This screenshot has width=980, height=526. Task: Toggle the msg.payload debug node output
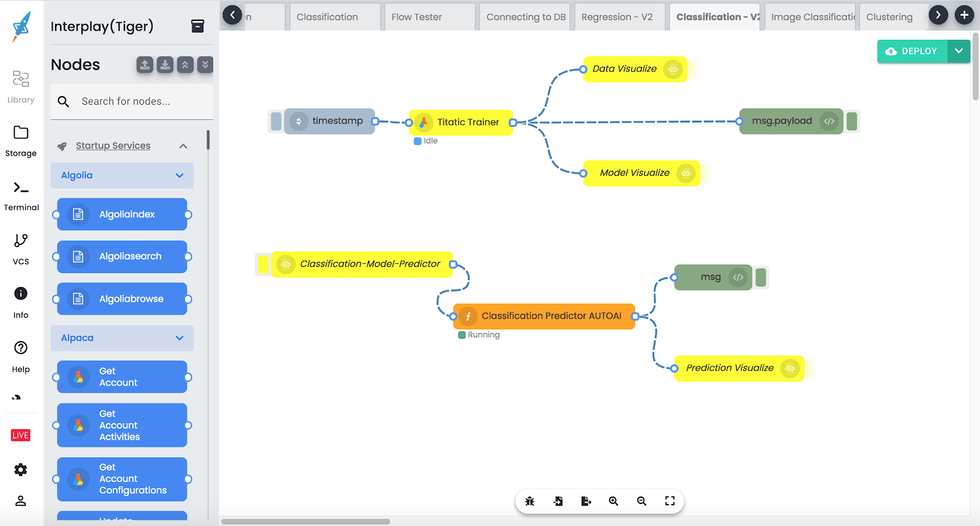point(851,121)
